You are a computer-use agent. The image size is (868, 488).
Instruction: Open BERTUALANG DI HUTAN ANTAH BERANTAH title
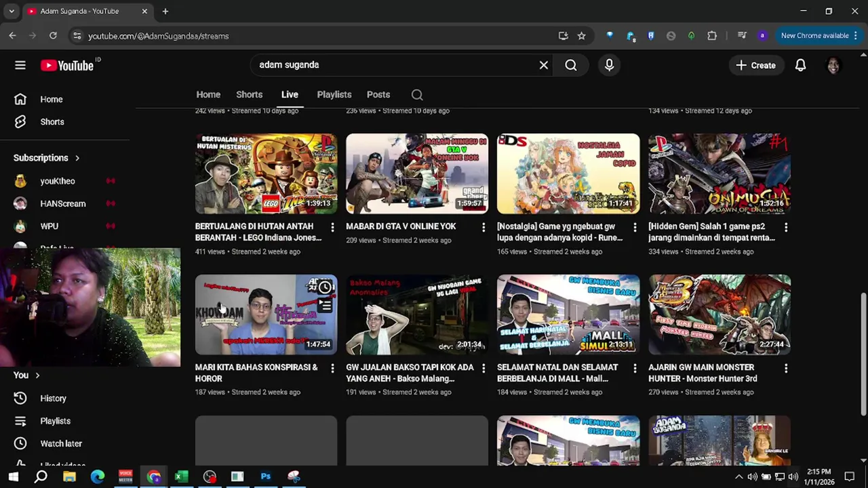point(258,232)
